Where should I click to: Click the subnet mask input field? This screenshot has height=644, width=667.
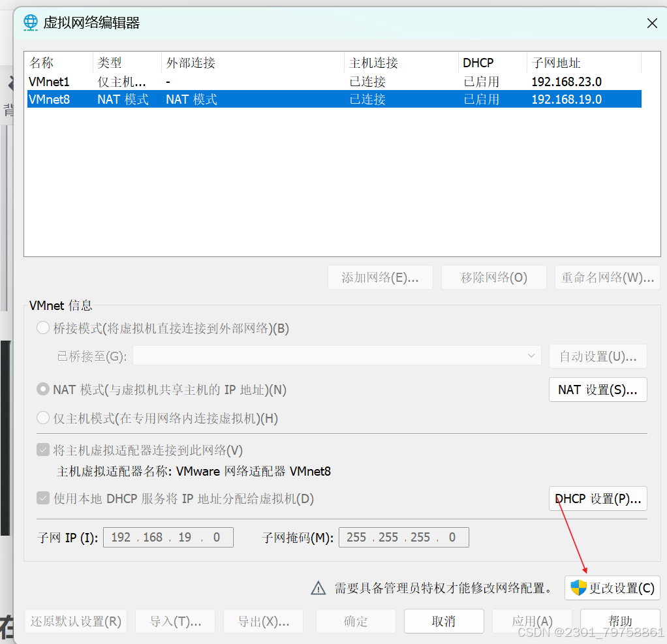(404, 537)
